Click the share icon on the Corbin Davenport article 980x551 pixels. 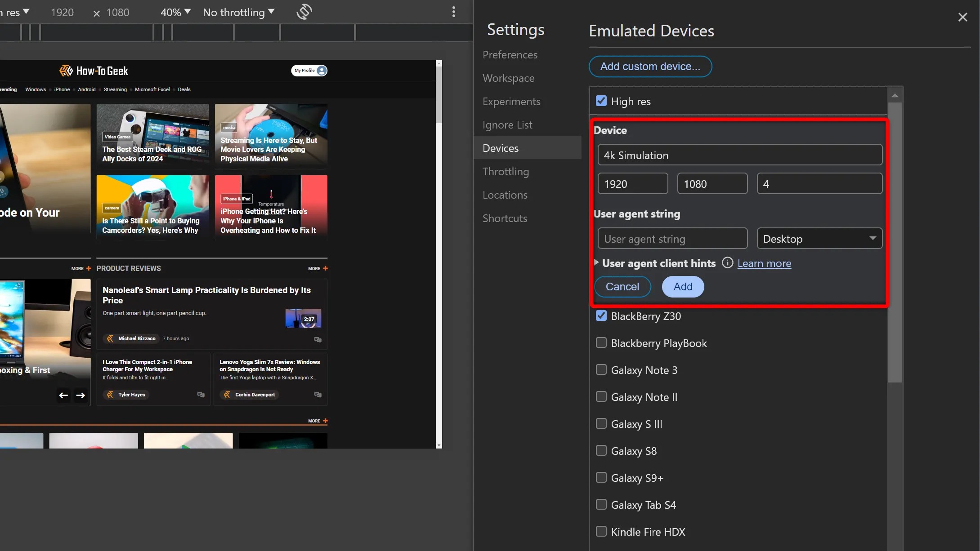coord(318,394)
